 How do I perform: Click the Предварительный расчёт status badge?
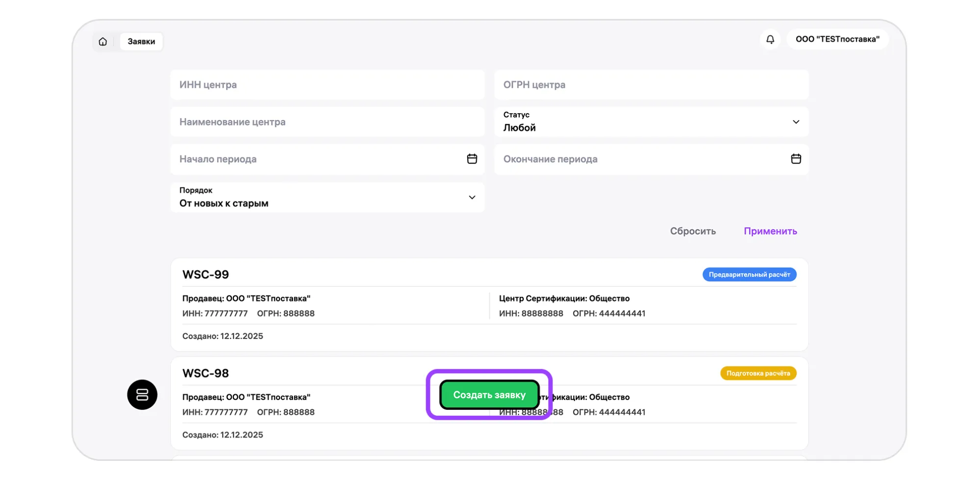749,275
